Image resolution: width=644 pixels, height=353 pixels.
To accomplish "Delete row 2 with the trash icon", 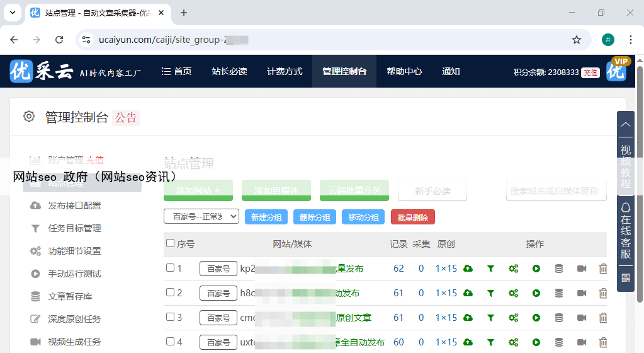I will (x=602, y=293).
